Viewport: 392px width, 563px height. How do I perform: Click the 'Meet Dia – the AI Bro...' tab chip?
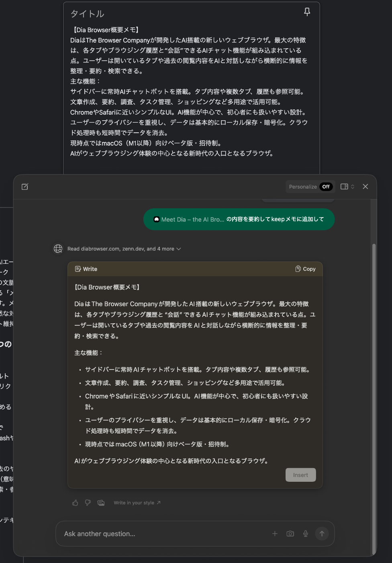click(189, 219)
